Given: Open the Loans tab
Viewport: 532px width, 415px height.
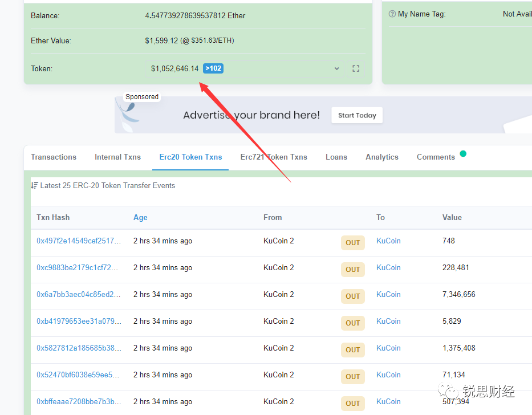Looking at the screenshot, I should pyautogui.click(x=336, y=157).
